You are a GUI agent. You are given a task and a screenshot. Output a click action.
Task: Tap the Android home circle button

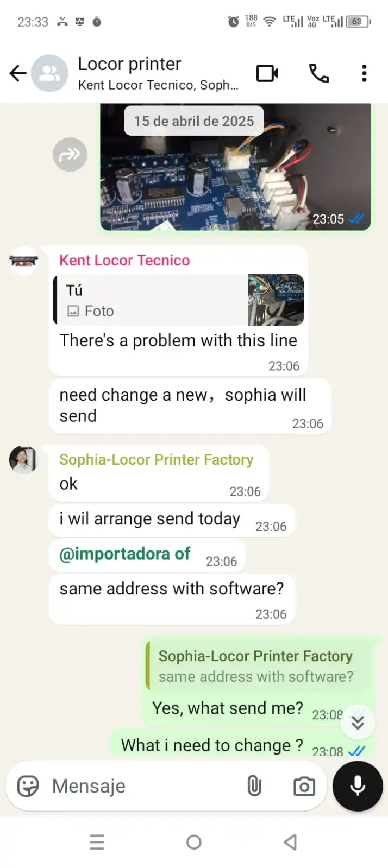[194, 842]
